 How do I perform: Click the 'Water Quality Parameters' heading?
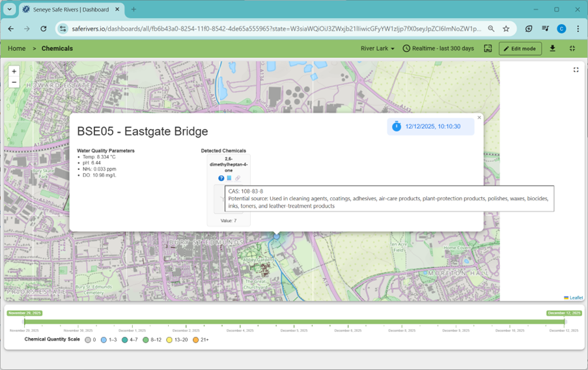coord(105,150)
